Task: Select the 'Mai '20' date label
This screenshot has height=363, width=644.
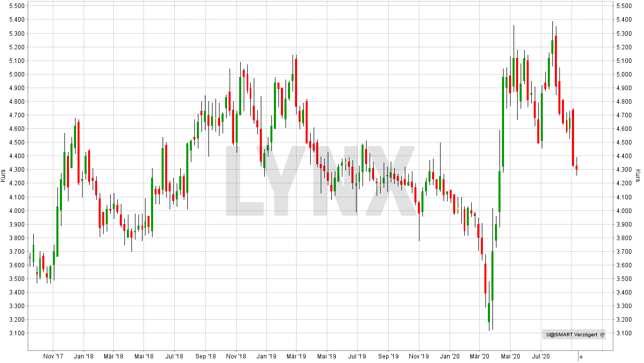Action: tap(510, 356)
